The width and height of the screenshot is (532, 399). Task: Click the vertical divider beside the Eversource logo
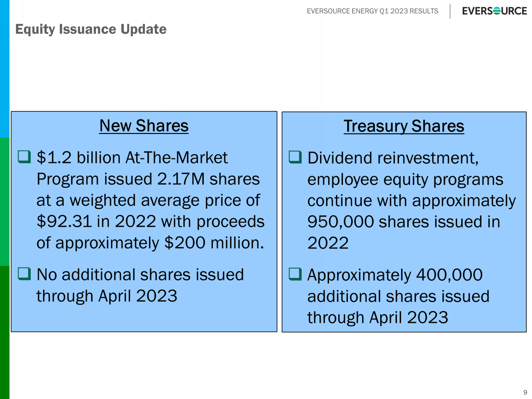point(450,11)
